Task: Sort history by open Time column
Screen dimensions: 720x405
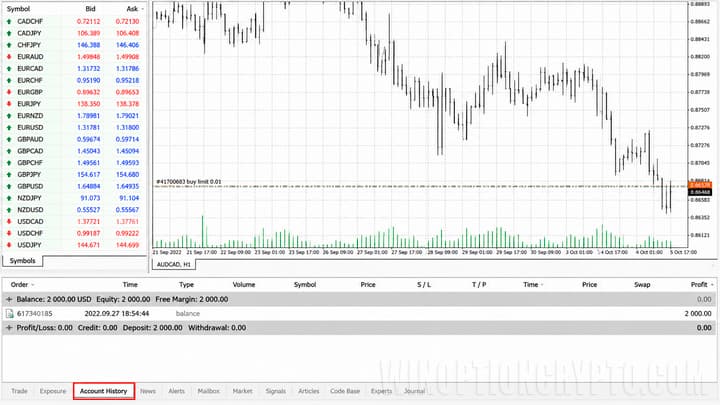Action: pyautogui.click(x=130, y=285)
